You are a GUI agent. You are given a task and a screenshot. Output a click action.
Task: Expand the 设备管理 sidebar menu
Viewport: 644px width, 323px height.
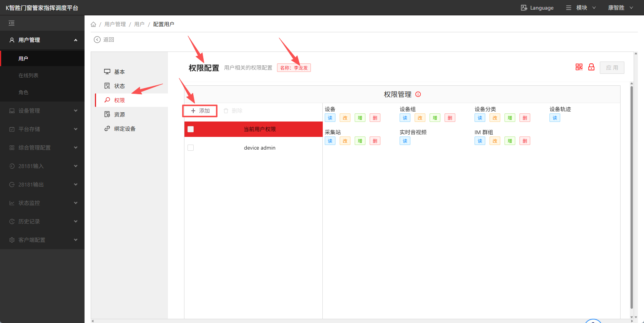42,111
